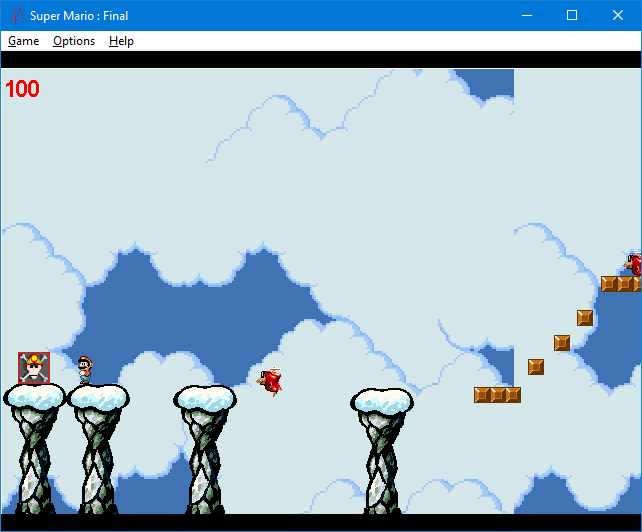The width and height of the screenshot is (642, 532).
Task: Click the middle single brick step
Action: pyautogui.click(x=562, y=343)
